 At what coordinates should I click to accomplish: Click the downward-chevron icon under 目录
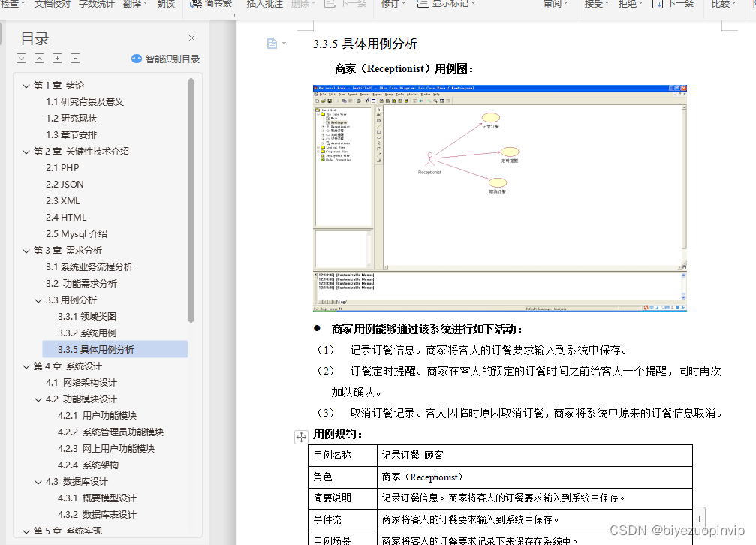[21, 59]
